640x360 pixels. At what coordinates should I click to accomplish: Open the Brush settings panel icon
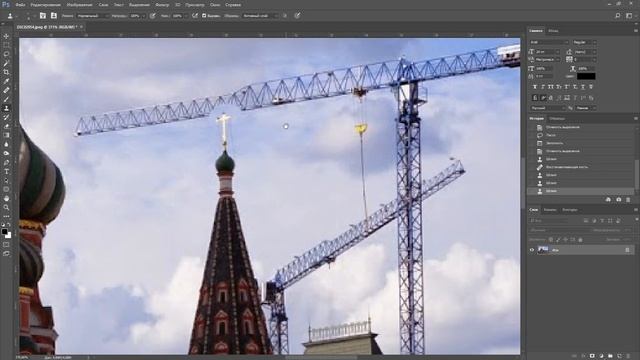[x=43, y=16]
